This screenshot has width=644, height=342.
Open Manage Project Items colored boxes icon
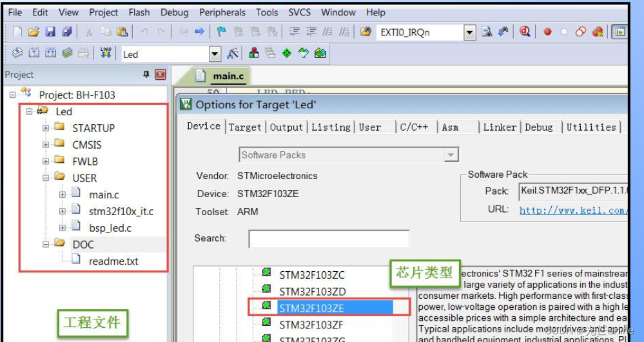click(x=254, y=53)
